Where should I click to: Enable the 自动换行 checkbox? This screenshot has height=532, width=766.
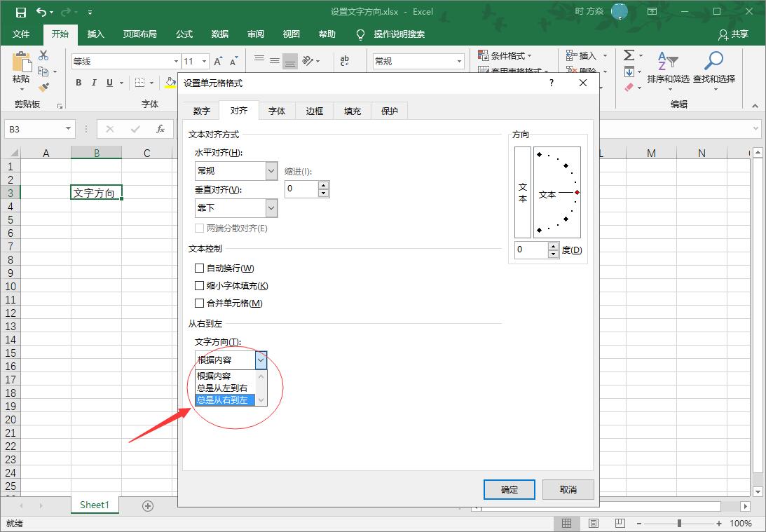200,268
